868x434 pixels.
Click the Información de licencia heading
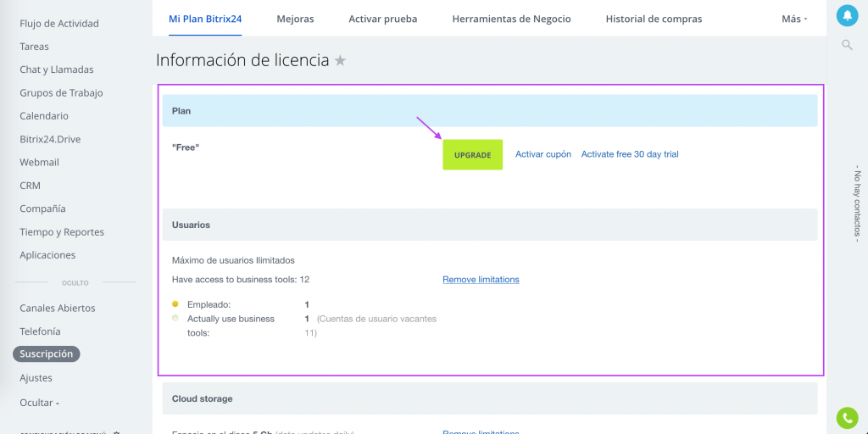(x=242, y=60)
